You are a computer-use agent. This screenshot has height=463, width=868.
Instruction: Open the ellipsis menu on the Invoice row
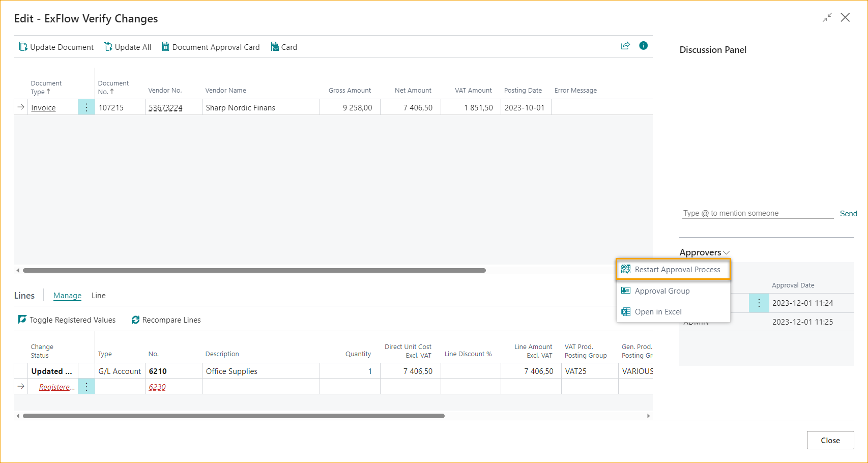click(86, 107)
